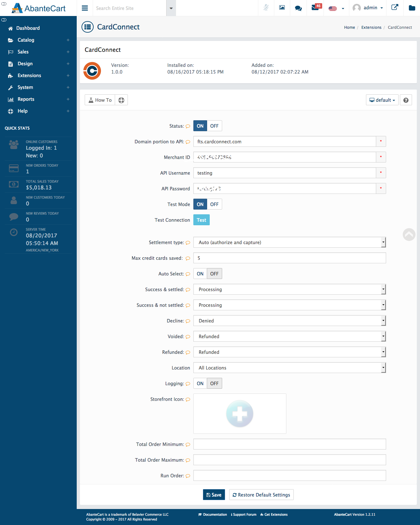Click Status field tooltip bubble icon
This screenshot has width=420, height=525.
point(188,126)
